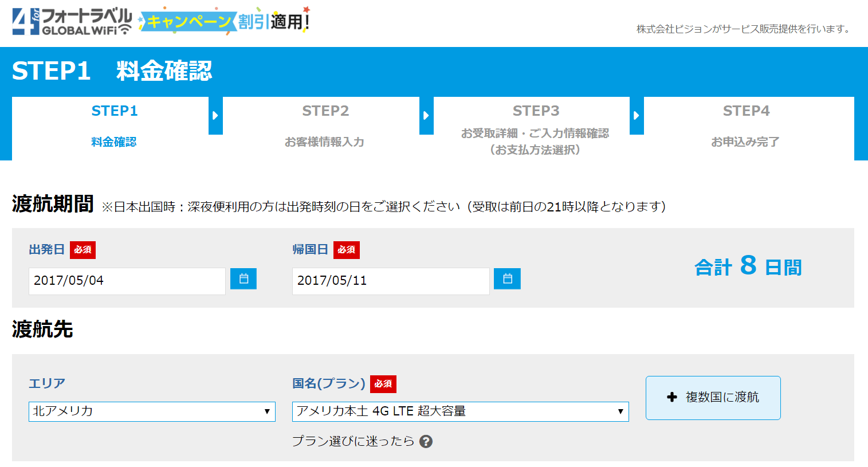Select the STEP1 料金確認 tab
868x467 pixels.
(x=114, y=126)
